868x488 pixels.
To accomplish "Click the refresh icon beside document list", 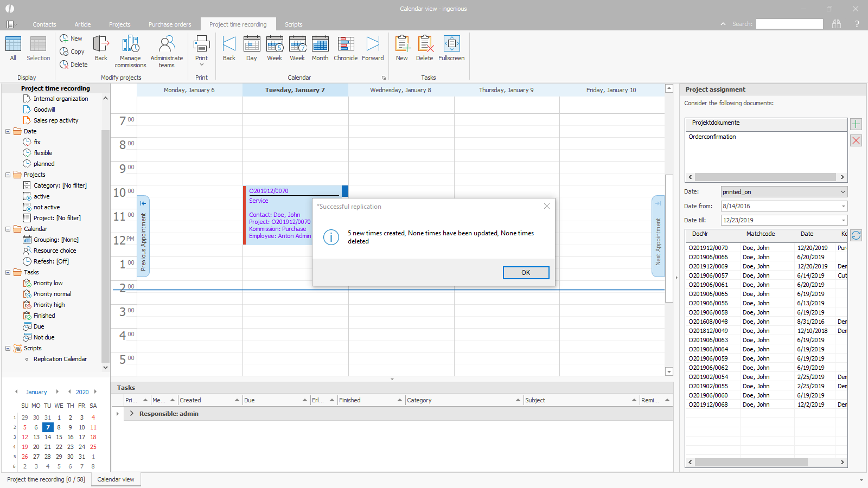I will [x=856, y=235].
